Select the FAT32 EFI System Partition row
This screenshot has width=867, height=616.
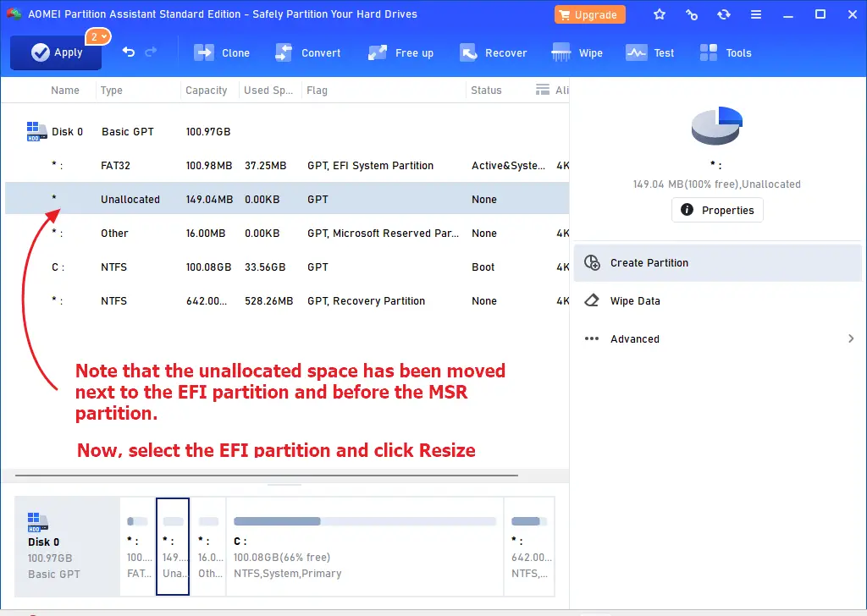tap(287, 165)
